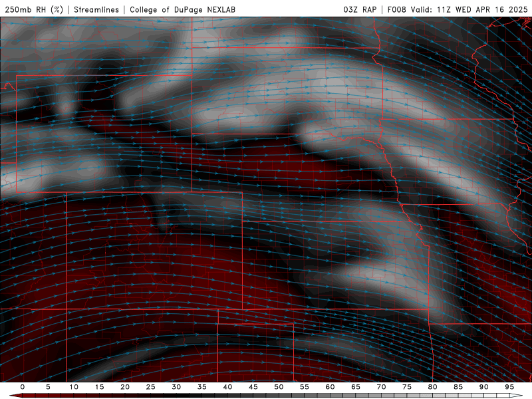Click the 10 value on the color scale
The width and height of the screenshot is (532, 399).
(x=74, y=387)
